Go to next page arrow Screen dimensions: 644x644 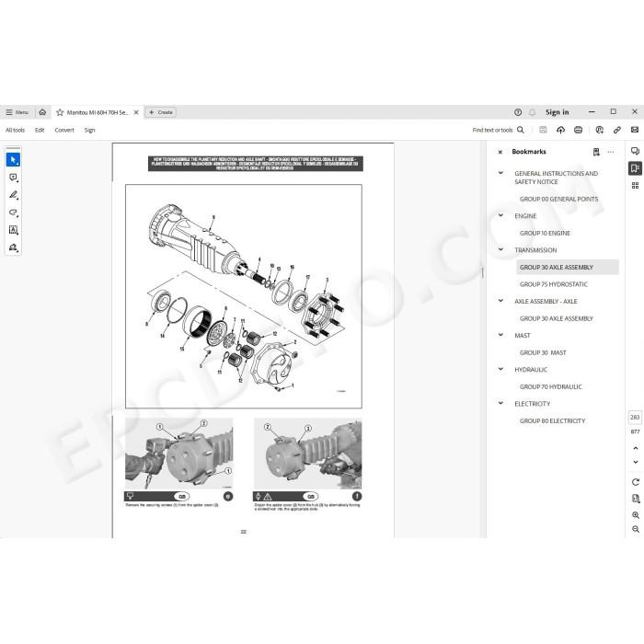[x=636, y=462]
